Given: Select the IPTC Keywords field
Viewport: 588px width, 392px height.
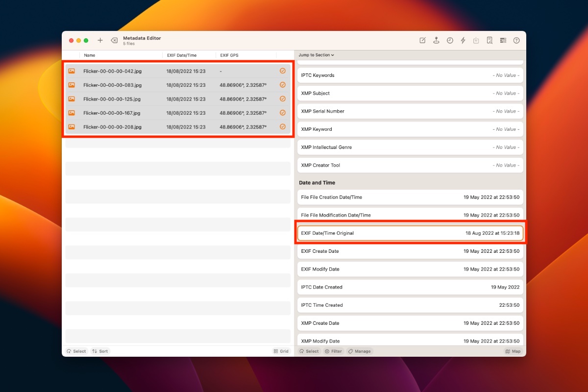Looking at the screenshot, I should tap(410, 75).
